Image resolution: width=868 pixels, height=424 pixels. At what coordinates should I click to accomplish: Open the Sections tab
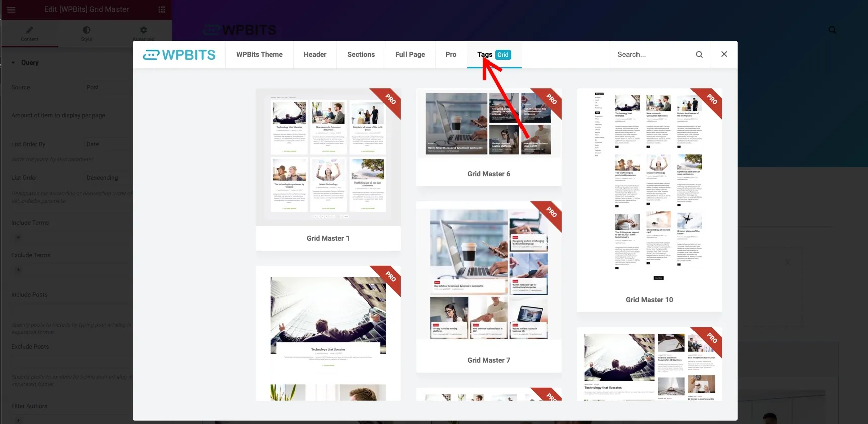361,54
